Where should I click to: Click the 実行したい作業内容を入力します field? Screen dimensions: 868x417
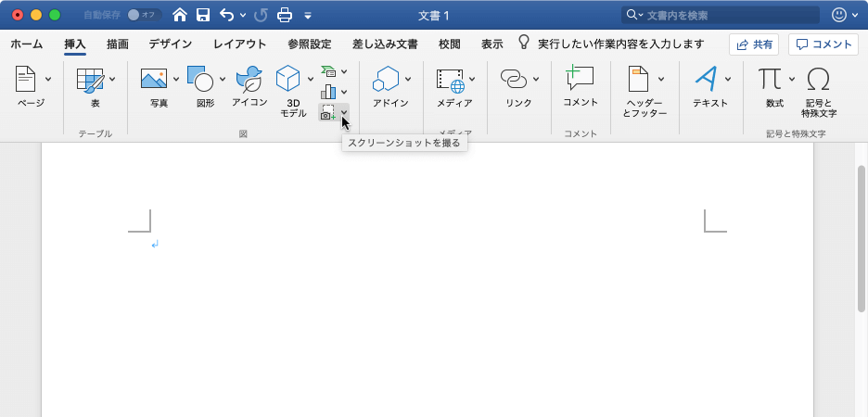click(621, 44)
